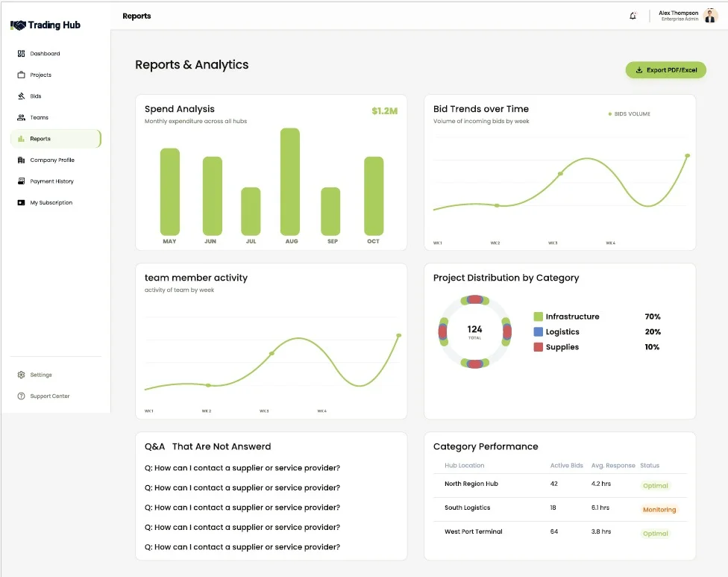Click the Trading Hub logo
728x577 pixels.
tap(45, 25)
